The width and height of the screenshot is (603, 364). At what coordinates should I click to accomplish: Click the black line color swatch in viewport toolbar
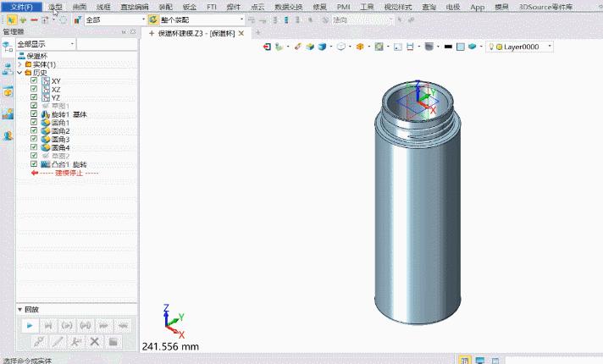point(448,47)
